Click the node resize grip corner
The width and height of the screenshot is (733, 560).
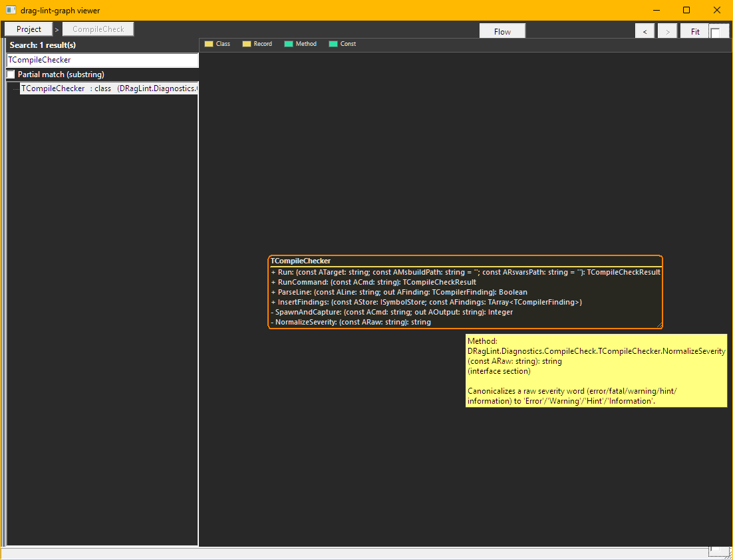point(660,325)
